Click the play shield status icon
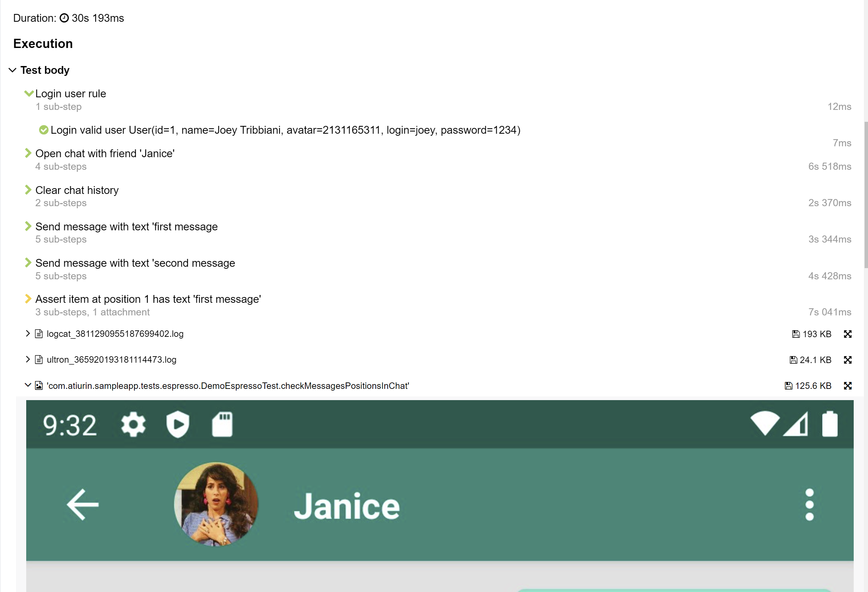The width and height of the screenshot is (868, 592). click(x=178, y=424)
